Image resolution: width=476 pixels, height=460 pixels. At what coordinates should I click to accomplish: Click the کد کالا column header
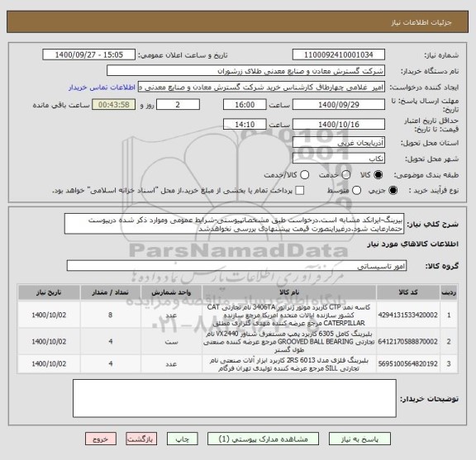[408, 292]
